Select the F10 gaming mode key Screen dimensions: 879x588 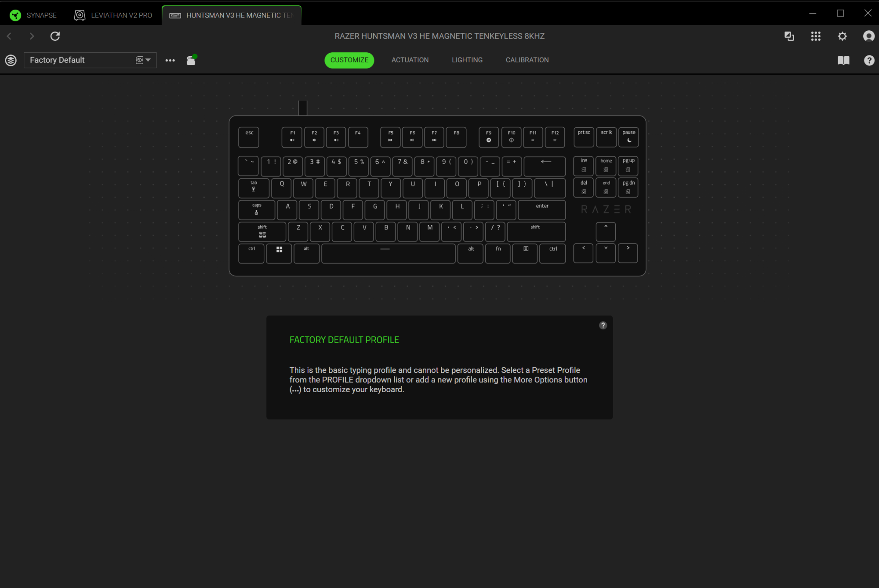[512, 137]
